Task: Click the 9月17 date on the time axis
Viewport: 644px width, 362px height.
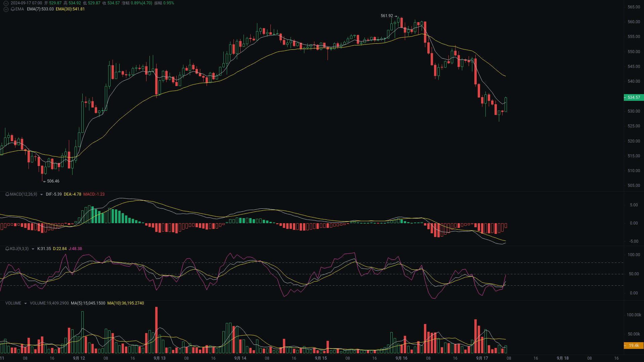Action: point(483,358)
